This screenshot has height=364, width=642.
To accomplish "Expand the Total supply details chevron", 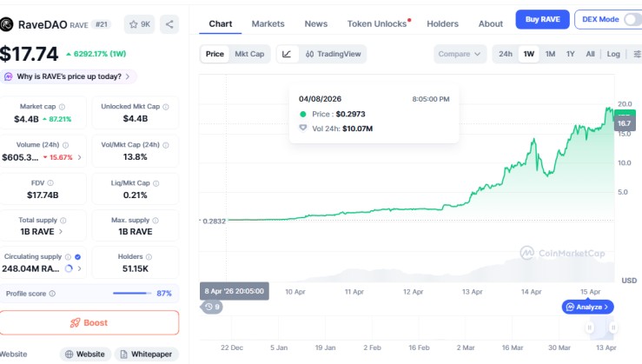I will click(78, 232).
